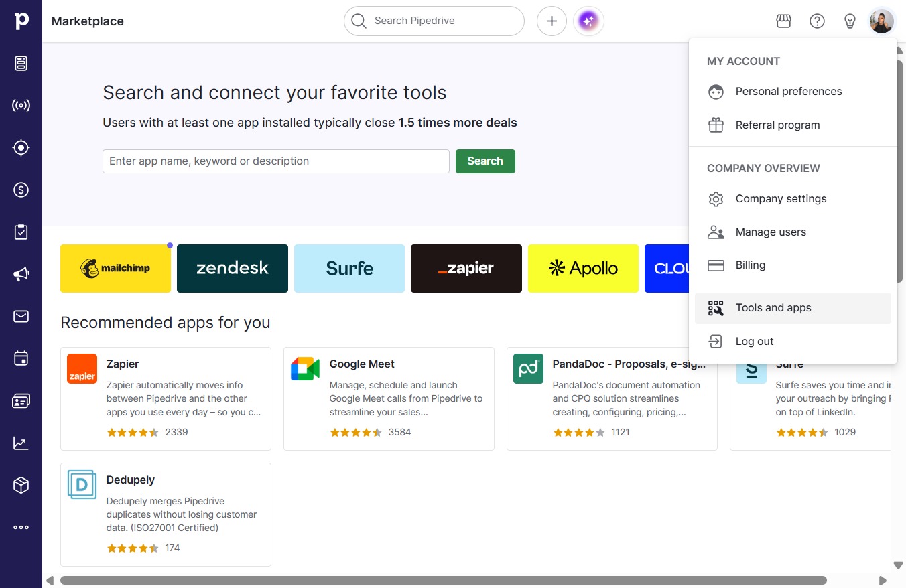This screenshot has height=588, width=906.
Task: Click vertical scrollbar down arrow
Action: (899, 565)
